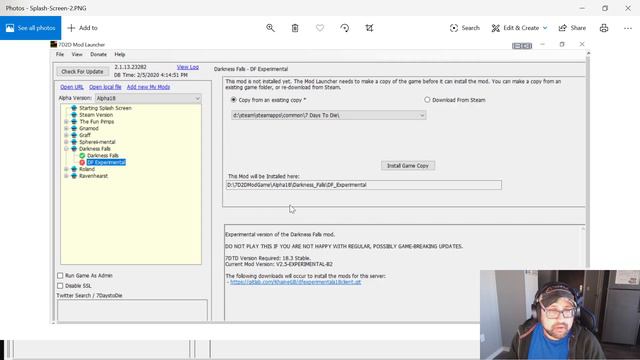Go back to See all photos
Image resolution: width=640 pixels, height=360 pixels.
[31, 28]
